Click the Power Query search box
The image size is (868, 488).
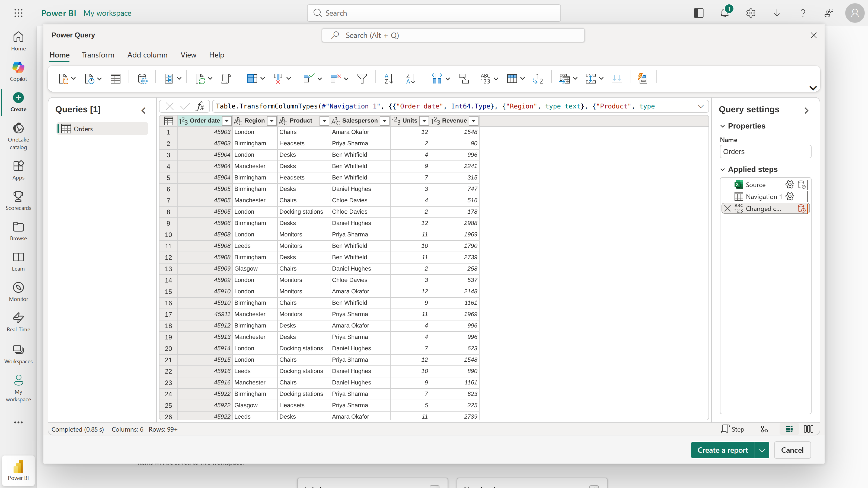453,35
